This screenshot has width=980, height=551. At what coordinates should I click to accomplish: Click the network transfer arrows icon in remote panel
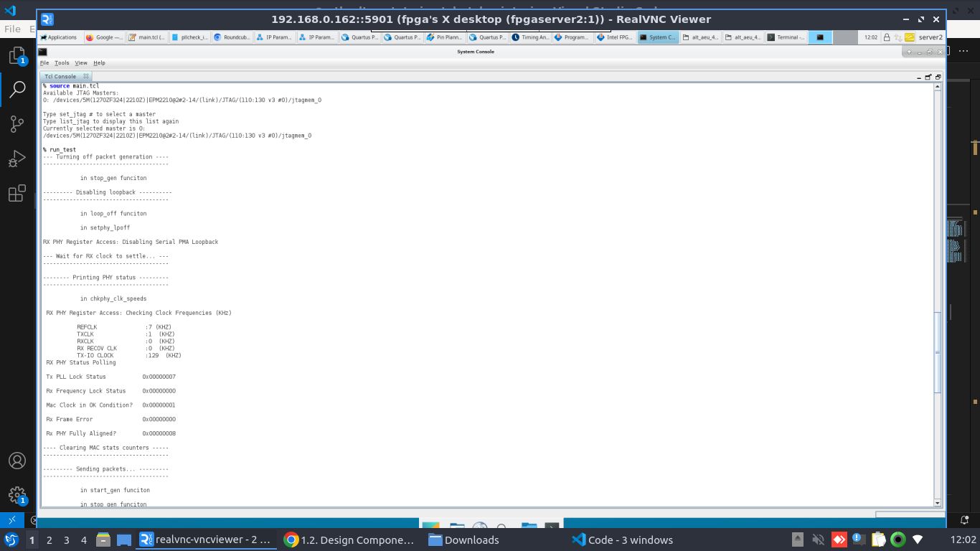(x=897, y=37)
